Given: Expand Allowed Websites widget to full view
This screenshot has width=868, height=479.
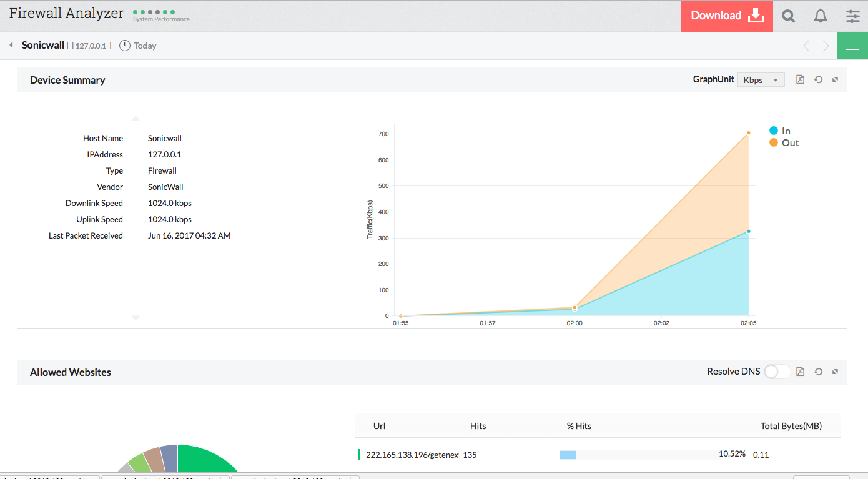Looking at the screenshot, I should pyautogui.click(x=835, y=371).
